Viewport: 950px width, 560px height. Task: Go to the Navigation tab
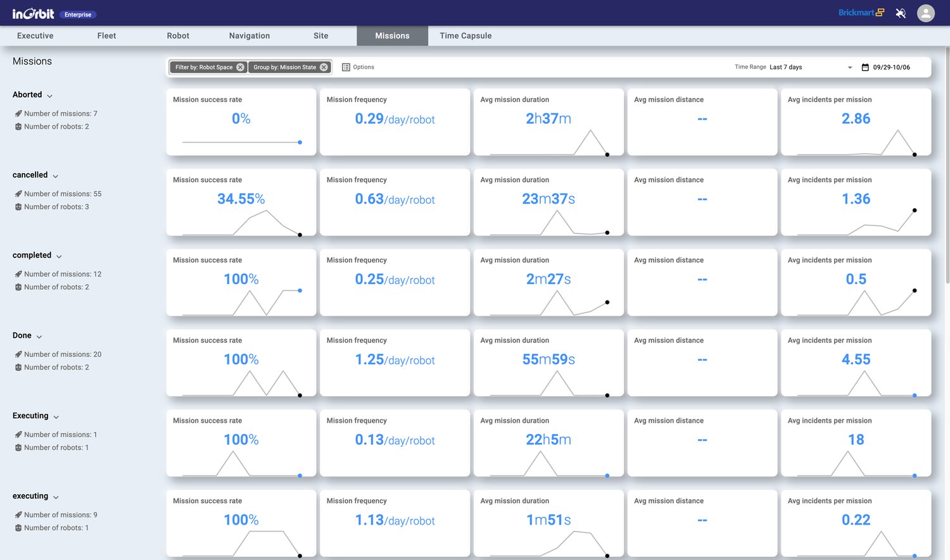(x=250, y=36)
